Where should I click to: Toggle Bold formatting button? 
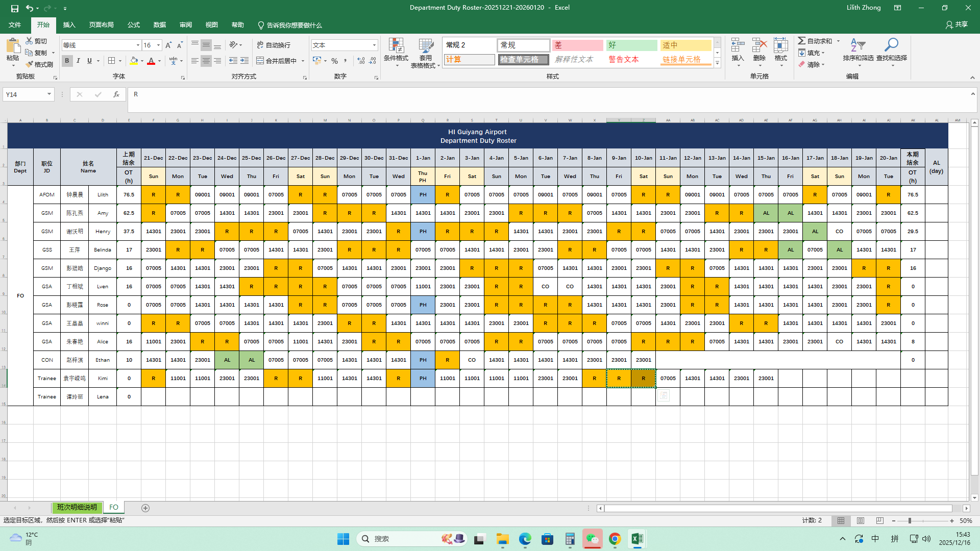tap(67, 61)
